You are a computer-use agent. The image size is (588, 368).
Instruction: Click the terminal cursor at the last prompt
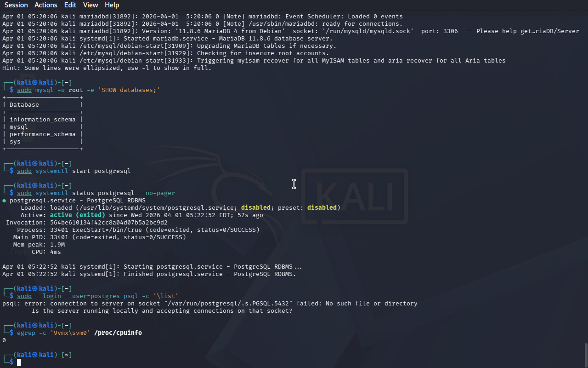[x=19, y=362]
